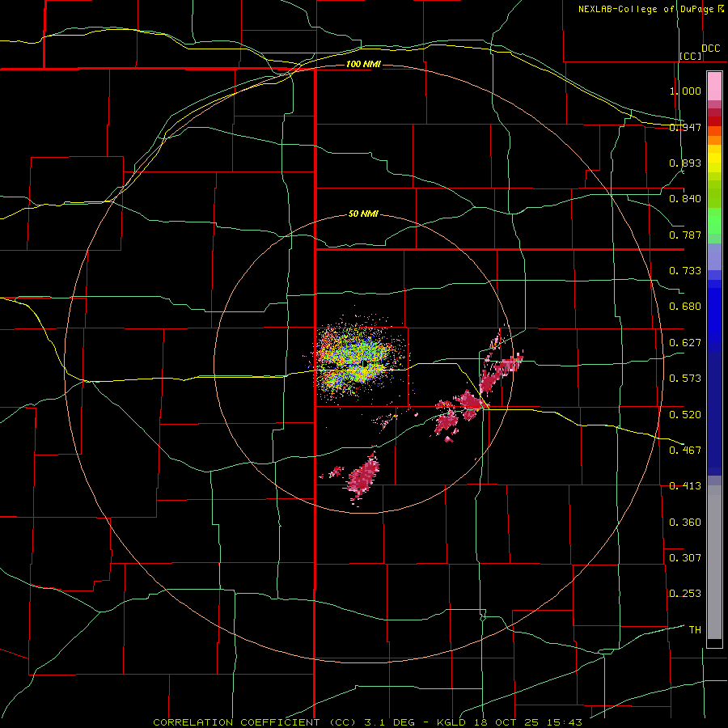Click the 1.000 value on the color scale
728x728 pixels.
685,91
